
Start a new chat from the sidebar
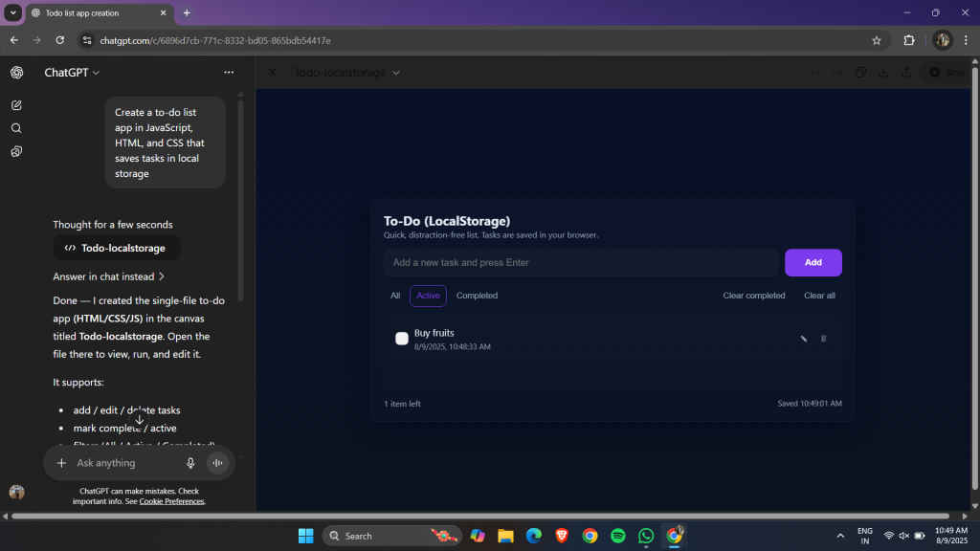click(x=16, y=105)
